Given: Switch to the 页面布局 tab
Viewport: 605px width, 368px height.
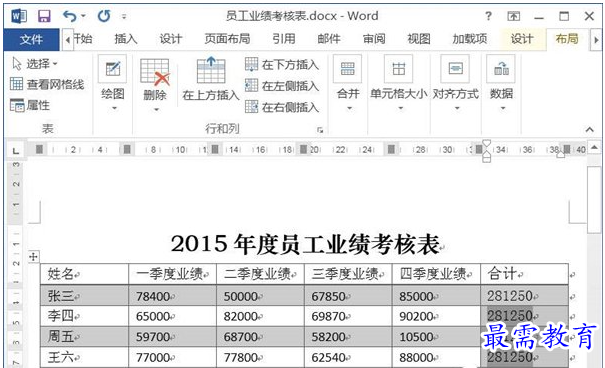Looking at the screenshot, I should (227, 39).
